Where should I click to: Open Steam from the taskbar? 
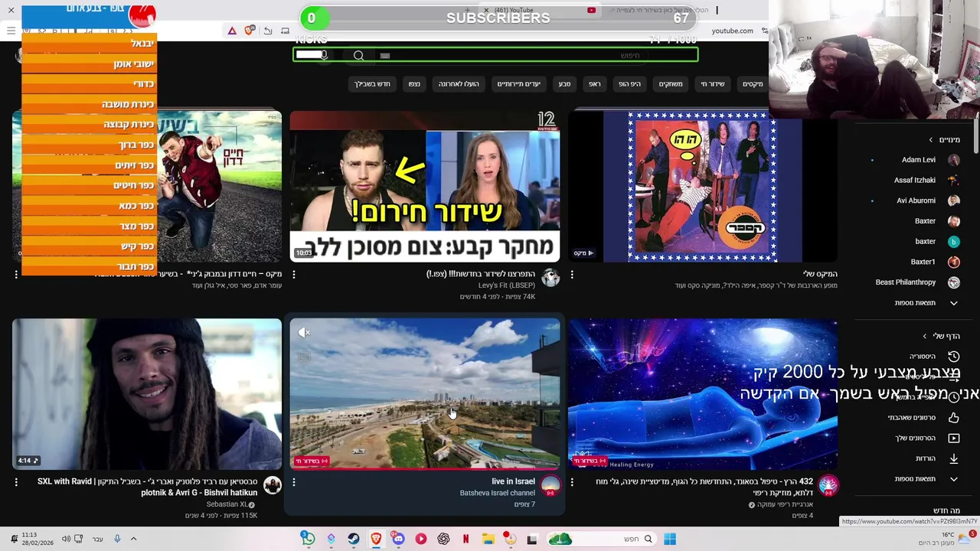point(353,539)
